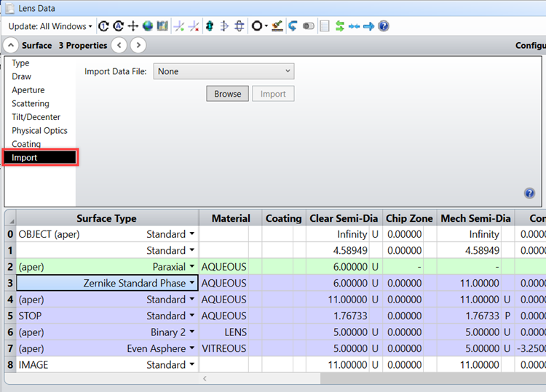The image size is (546, 392).
Task: Click the grayed Import button beside Browse
Action: tap(273, 94)
